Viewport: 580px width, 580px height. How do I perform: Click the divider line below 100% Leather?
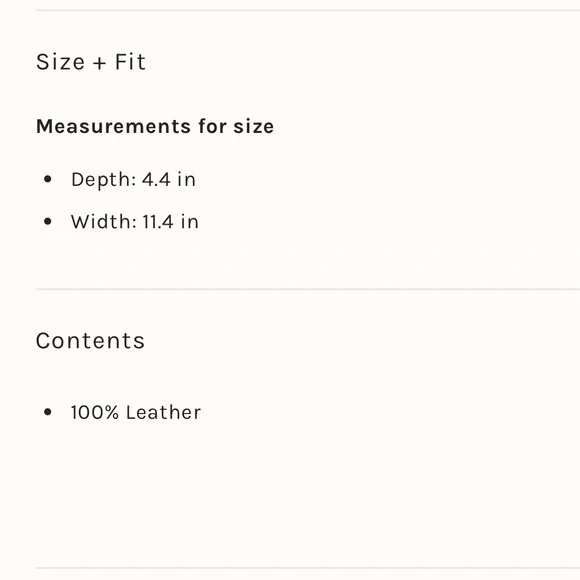point(308,568)
